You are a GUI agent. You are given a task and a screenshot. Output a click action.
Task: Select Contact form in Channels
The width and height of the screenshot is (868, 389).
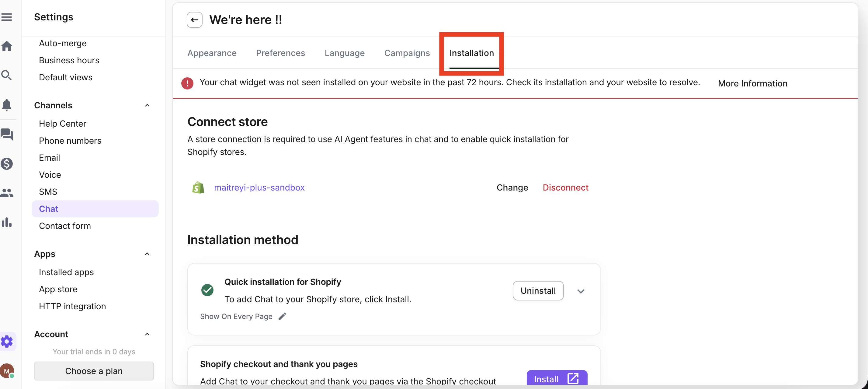pyautogui.click(x=65, y=226)
